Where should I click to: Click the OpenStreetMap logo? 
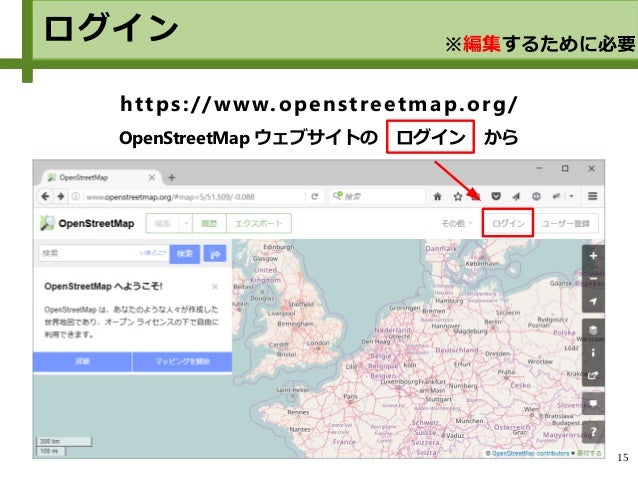pos(87,223)
